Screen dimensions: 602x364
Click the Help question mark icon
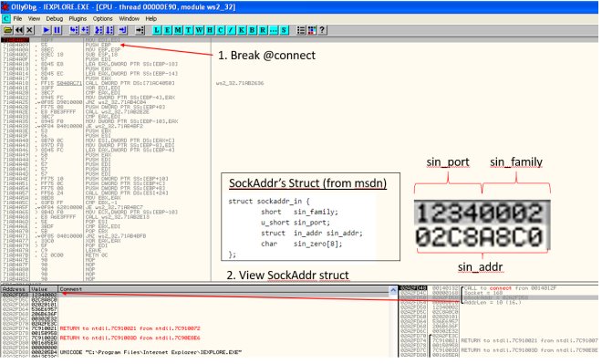pyautogui.click(x=323, y=30)
